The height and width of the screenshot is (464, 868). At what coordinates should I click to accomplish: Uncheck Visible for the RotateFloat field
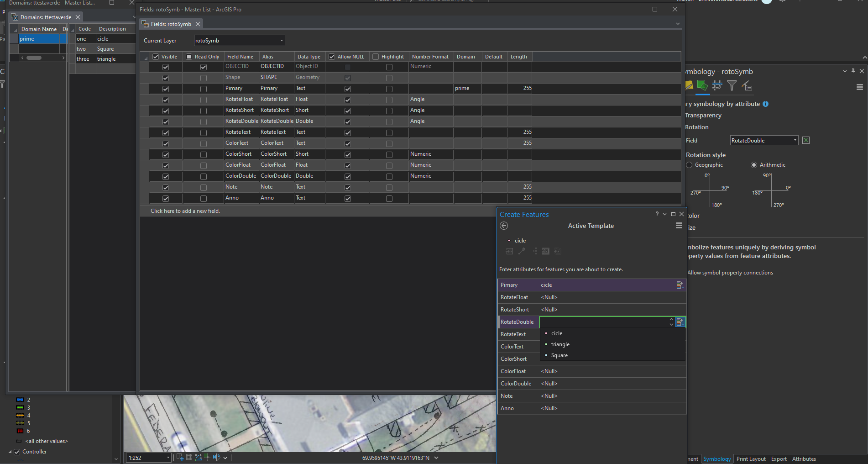(166, 100)
